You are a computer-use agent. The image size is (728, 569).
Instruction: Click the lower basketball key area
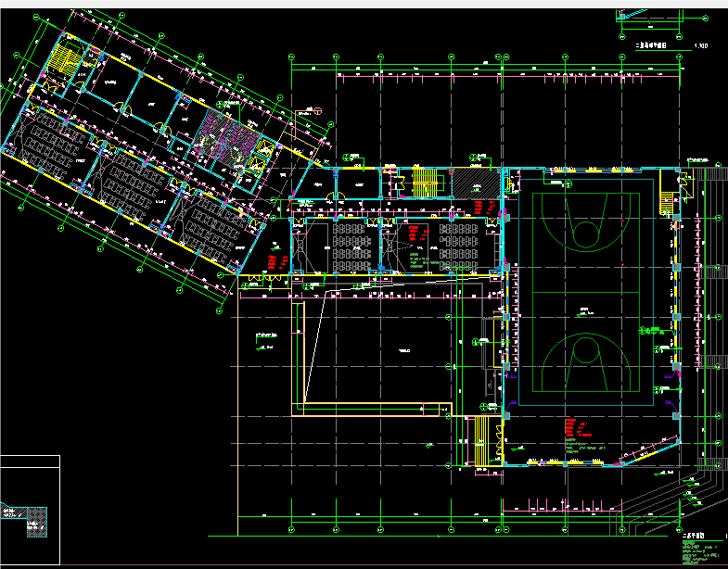(x=586, y=364)
